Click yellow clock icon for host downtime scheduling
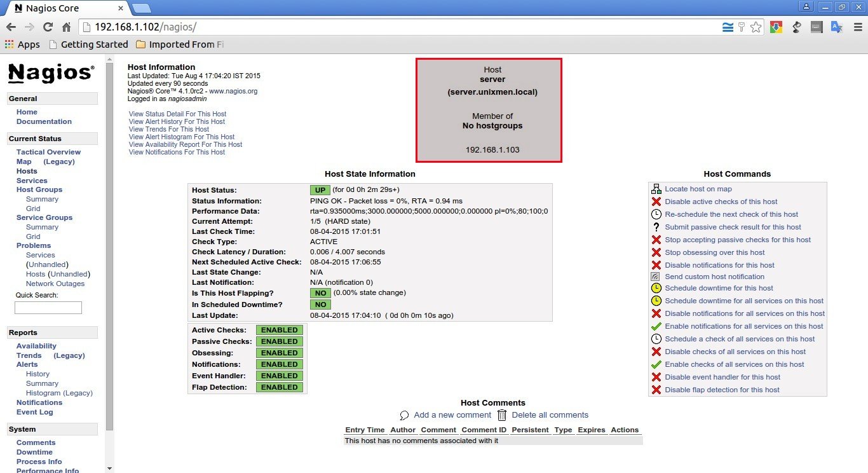868x473 pixels. tap(656, 288)
